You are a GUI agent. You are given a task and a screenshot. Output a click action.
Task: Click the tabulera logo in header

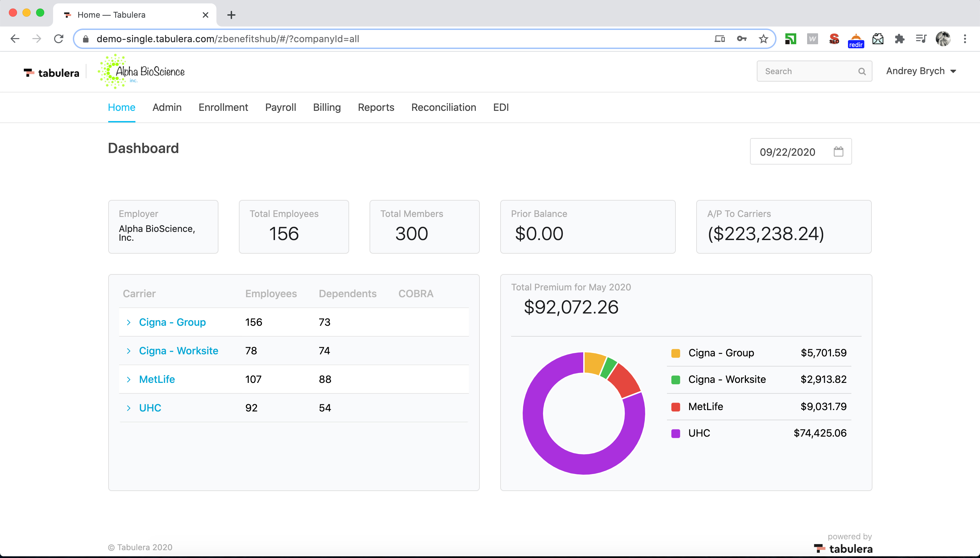(x=52, y=72)
